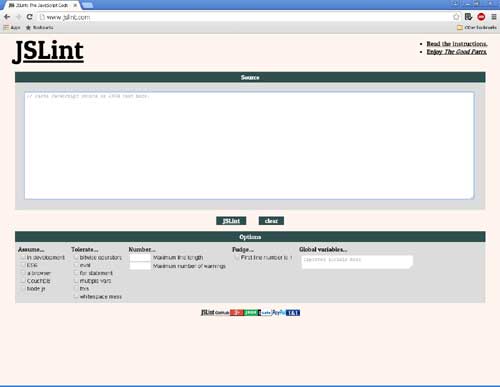Open the Other bookmarks folder

pyautogui.click(x=477, y=28)
